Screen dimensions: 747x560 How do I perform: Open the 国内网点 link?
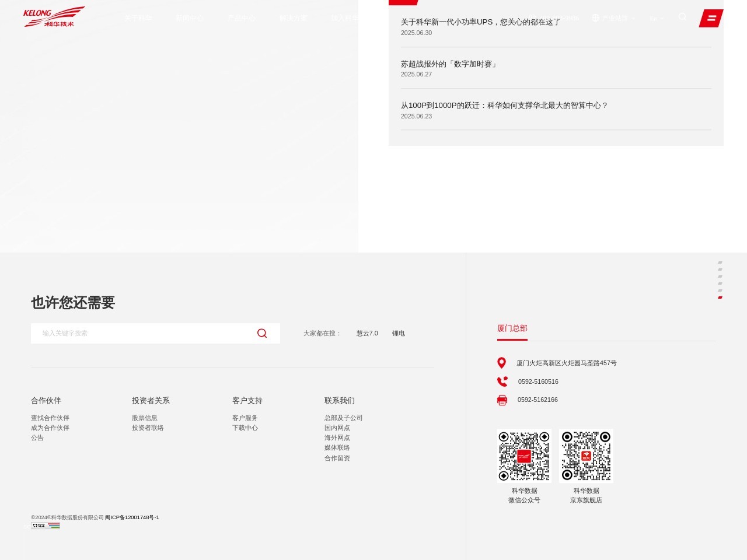(337, 428)
